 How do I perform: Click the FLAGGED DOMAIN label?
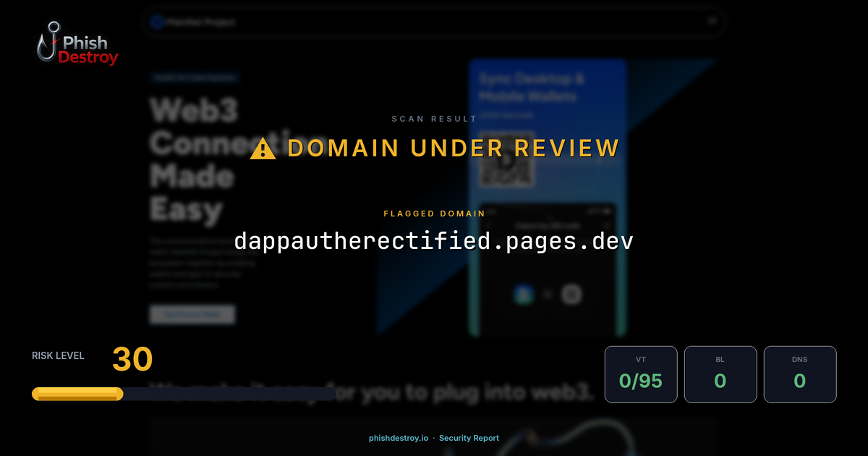click(x=434, y=214)
